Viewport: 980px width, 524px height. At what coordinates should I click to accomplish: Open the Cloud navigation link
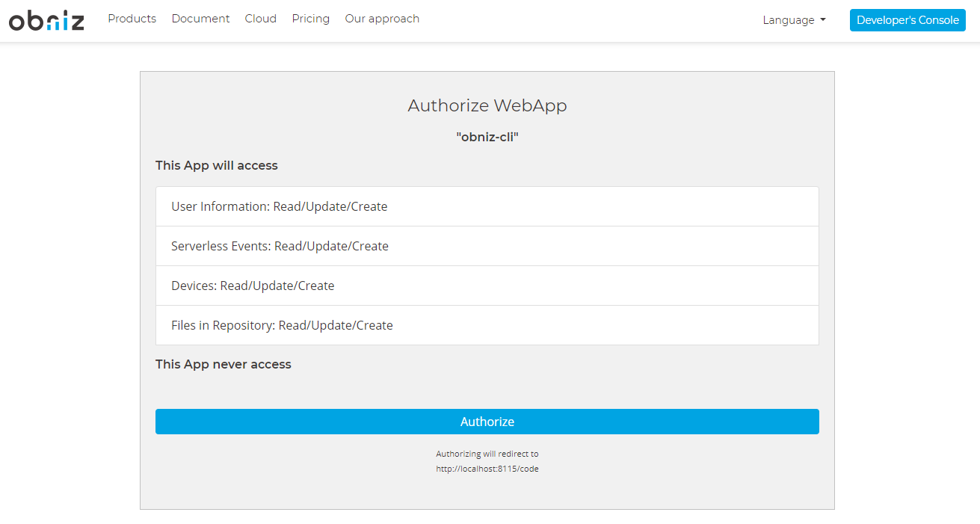point(260,19)
